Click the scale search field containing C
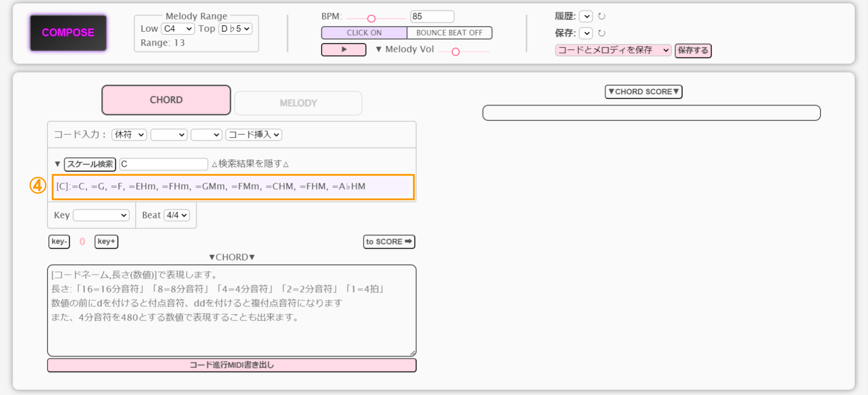868x395 pixels. (164, 164)
